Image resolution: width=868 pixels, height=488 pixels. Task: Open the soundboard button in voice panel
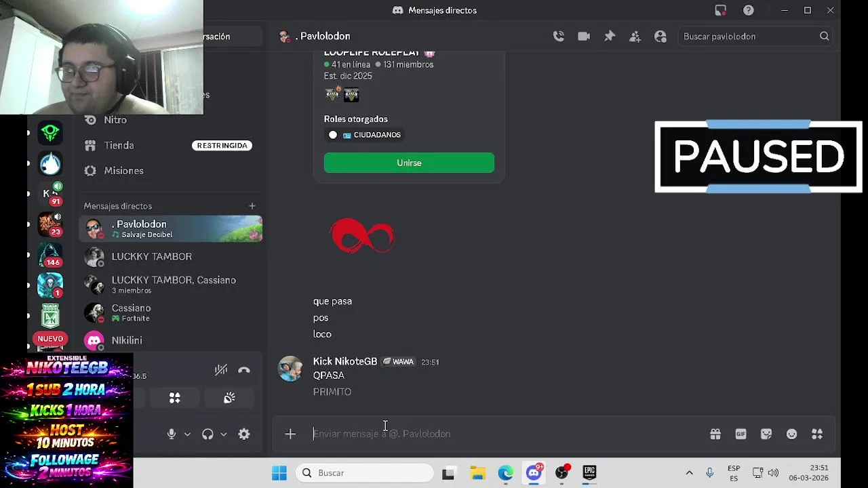(229, 398)
